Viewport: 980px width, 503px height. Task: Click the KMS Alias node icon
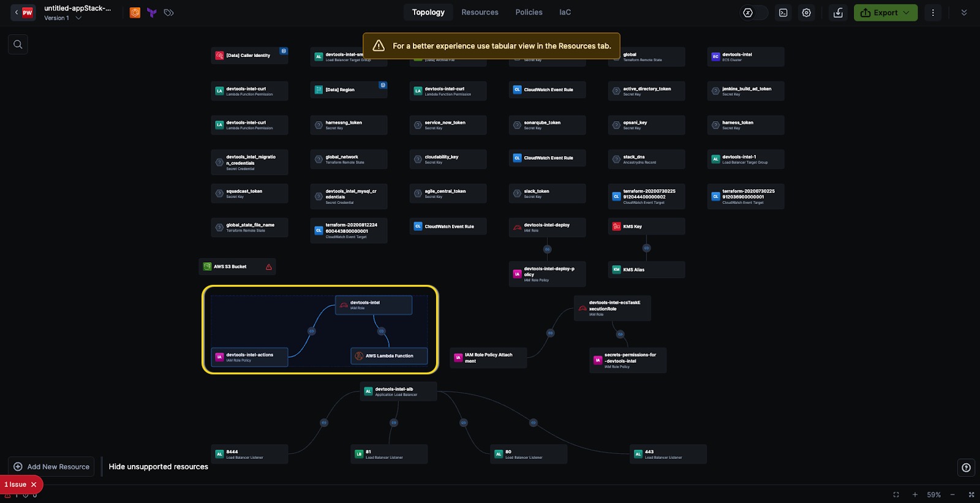616,270
